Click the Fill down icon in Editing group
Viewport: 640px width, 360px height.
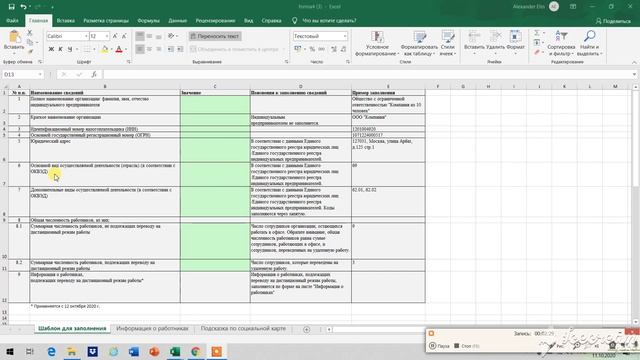pos(537,42)
